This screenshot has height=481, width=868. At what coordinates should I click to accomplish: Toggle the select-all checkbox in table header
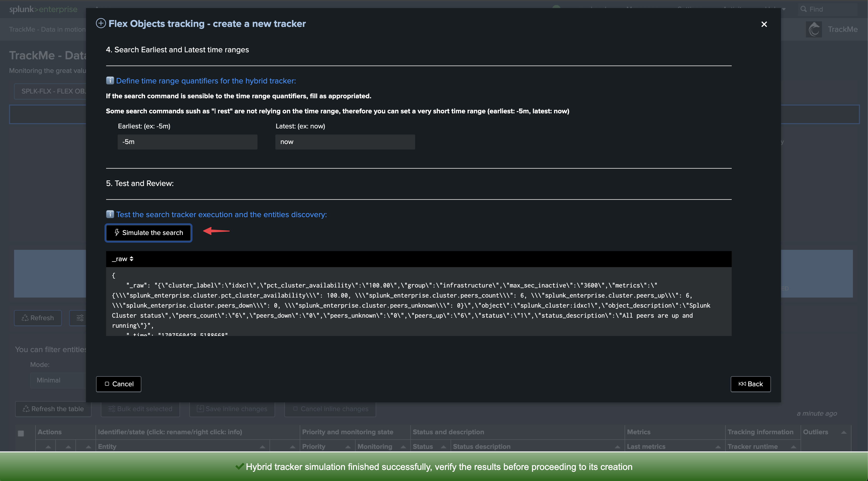[21, 434]
